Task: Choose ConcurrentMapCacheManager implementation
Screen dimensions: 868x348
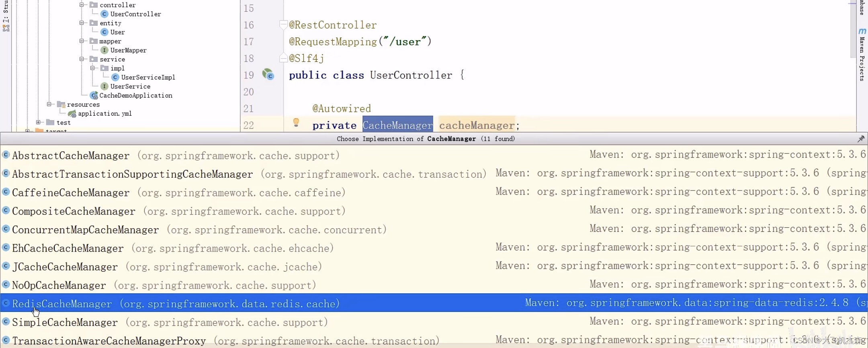Action: pyautogui.click(x=434, y=229)
